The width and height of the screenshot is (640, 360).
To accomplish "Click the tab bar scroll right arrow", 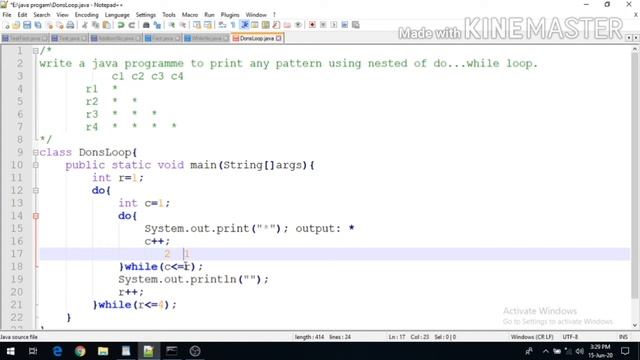I will (x=636, y=38).
